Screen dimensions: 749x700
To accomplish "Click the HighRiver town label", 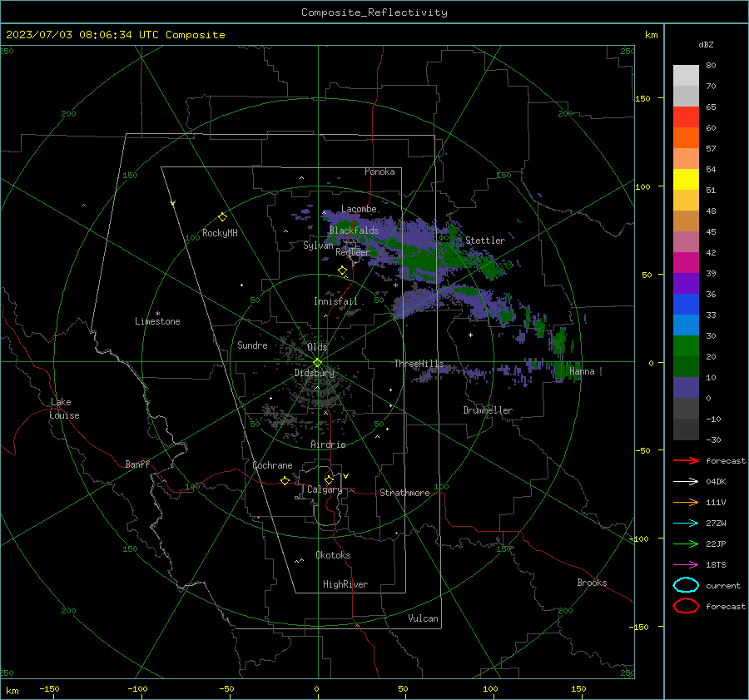I will [x=345, y=584].
